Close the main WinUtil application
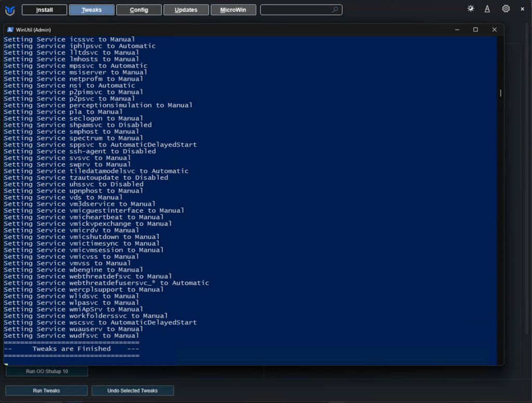Screen dimensions: 532x403 tap(523, 9)
